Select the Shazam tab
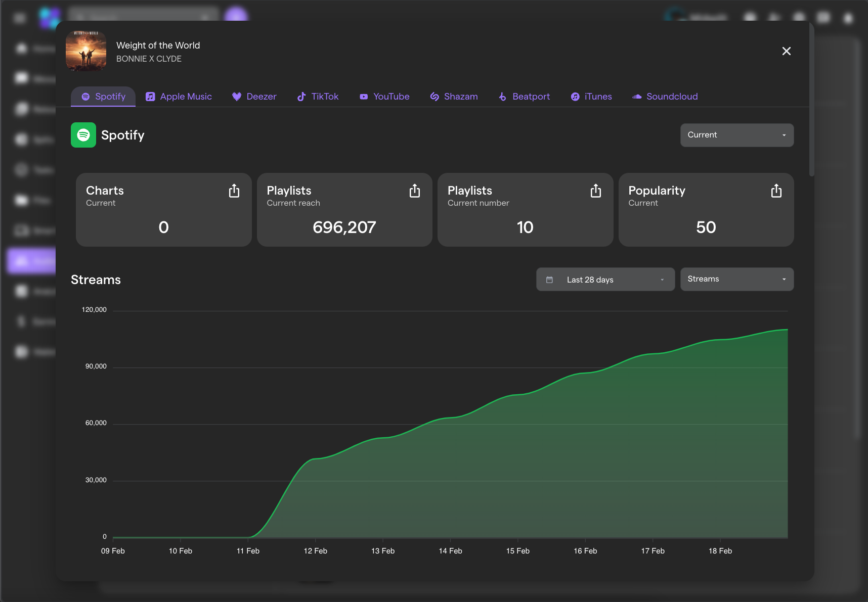 click(x=454, y=97)
